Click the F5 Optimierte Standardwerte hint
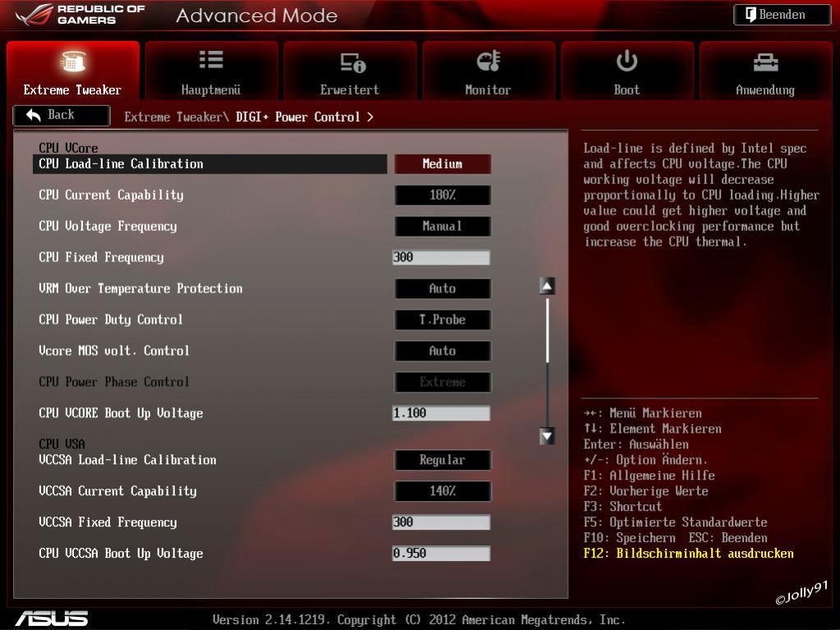 [676, 522]
